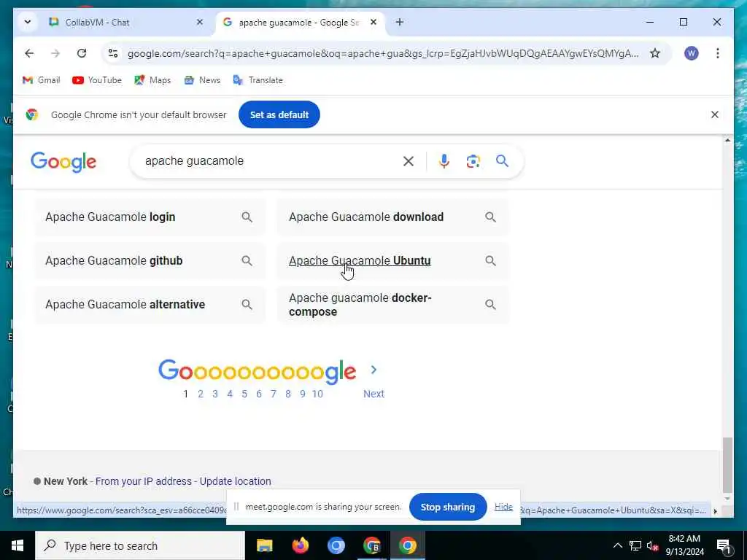
Task: Open Apache Guacamole download suggestion
Action: (393, 217)
